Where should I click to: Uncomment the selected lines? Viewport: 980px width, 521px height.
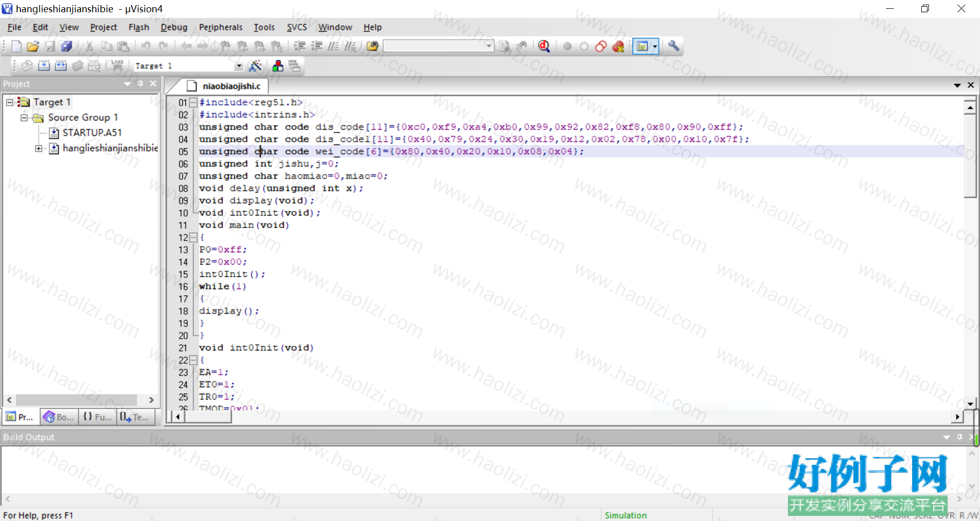[x=350, y=46]
